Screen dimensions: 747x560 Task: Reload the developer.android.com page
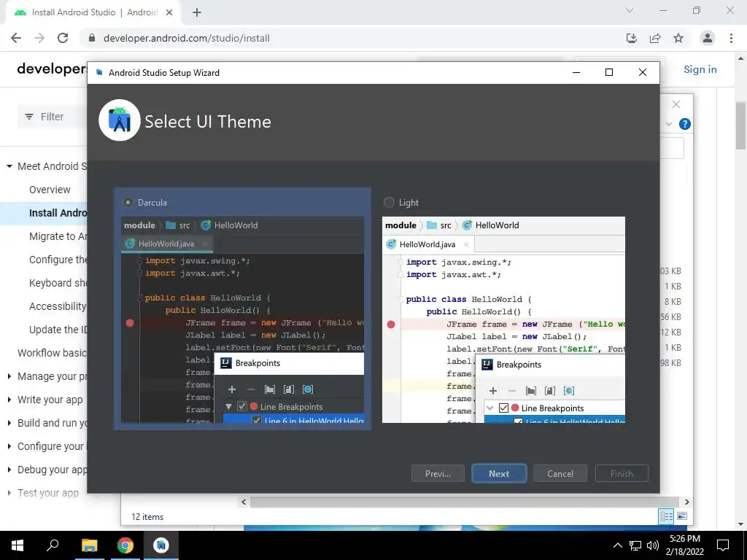tap(63, 38)
